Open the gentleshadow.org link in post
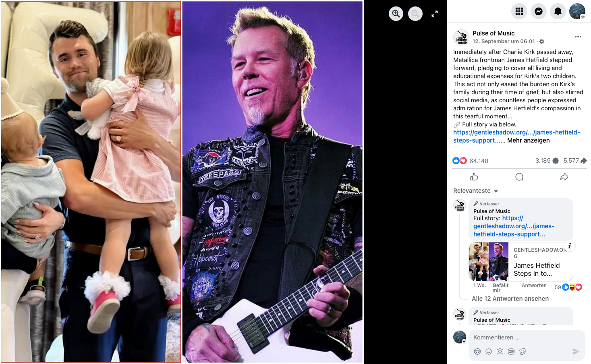Screen dimensions: 591x364 pyautogui.click(x=516, y=136)
